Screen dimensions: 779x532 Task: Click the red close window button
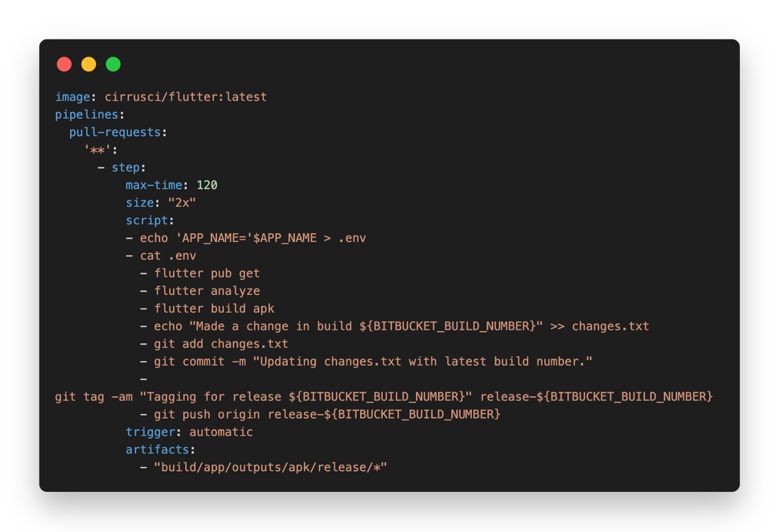(65, 65)
